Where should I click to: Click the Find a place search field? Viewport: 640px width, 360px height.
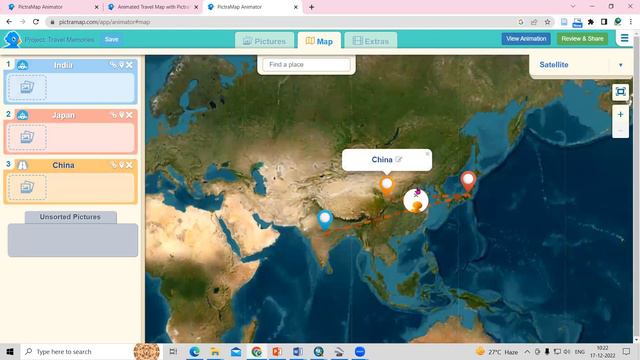tap(306, 64)
